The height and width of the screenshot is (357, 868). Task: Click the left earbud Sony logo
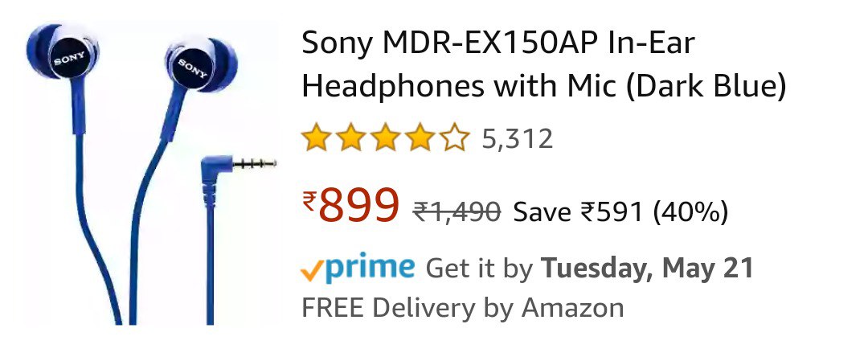(69, 58)
